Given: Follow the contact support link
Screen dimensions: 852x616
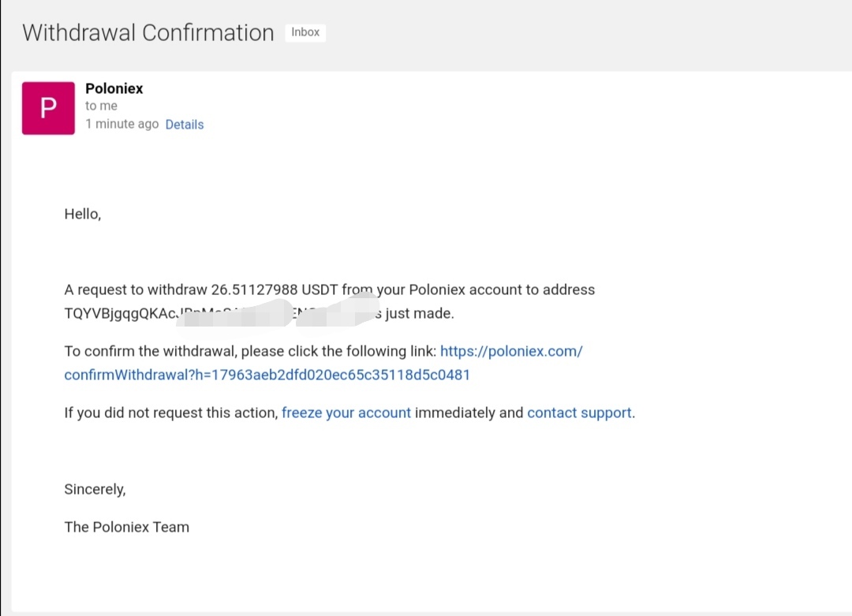Looking at the screenshot, I should coord(579,413).
